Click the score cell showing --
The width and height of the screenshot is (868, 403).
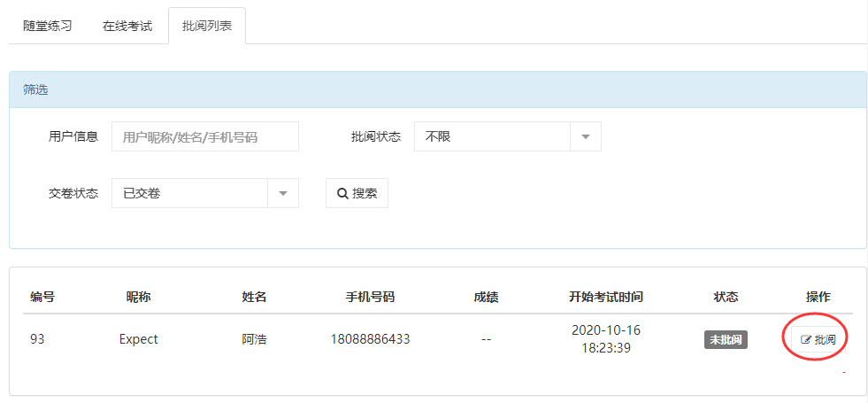(x=486, y=339)
